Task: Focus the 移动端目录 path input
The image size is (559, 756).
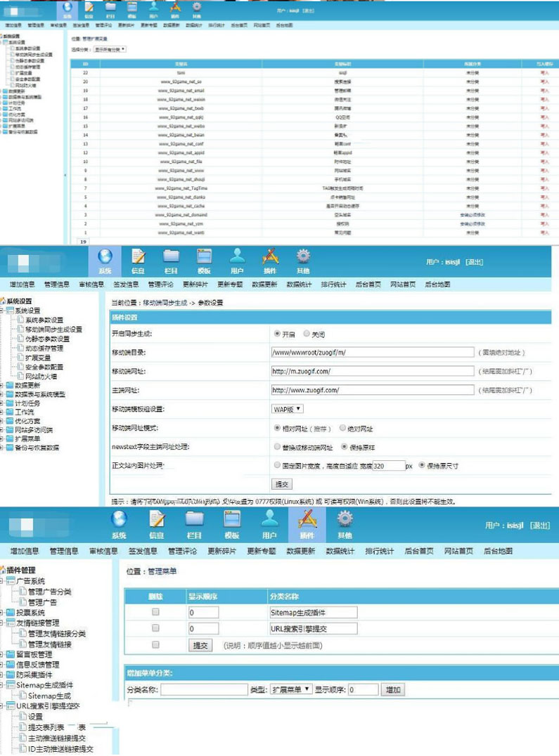Action: click(373, 353)
